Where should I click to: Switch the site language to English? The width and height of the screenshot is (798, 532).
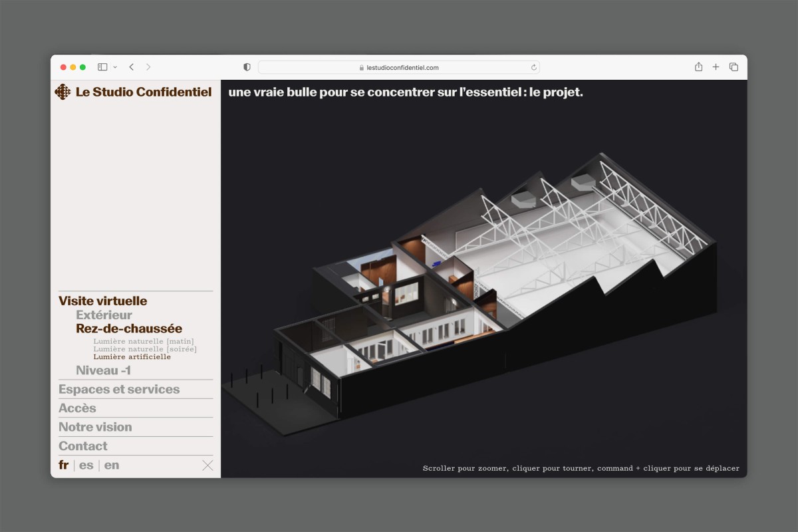point(111,465)
